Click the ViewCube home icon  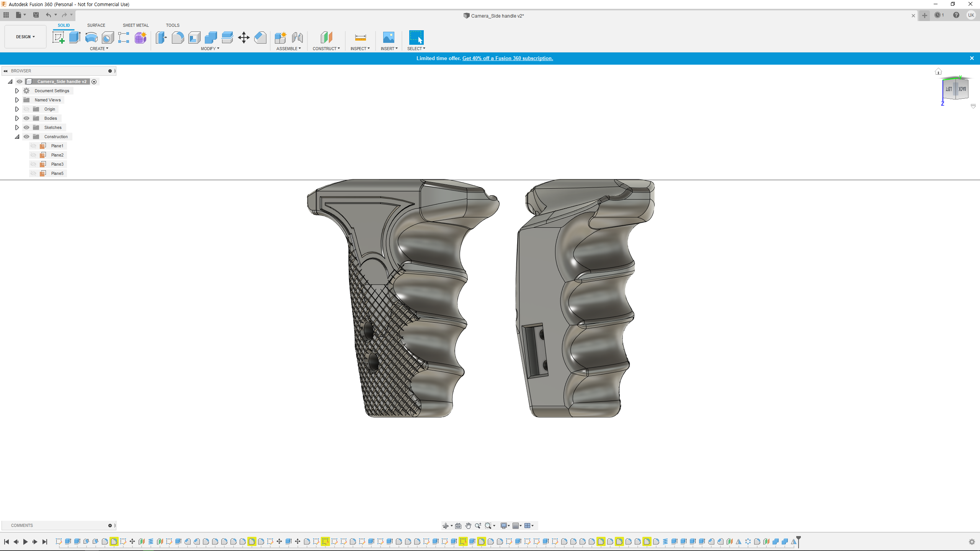coord(938,72)
